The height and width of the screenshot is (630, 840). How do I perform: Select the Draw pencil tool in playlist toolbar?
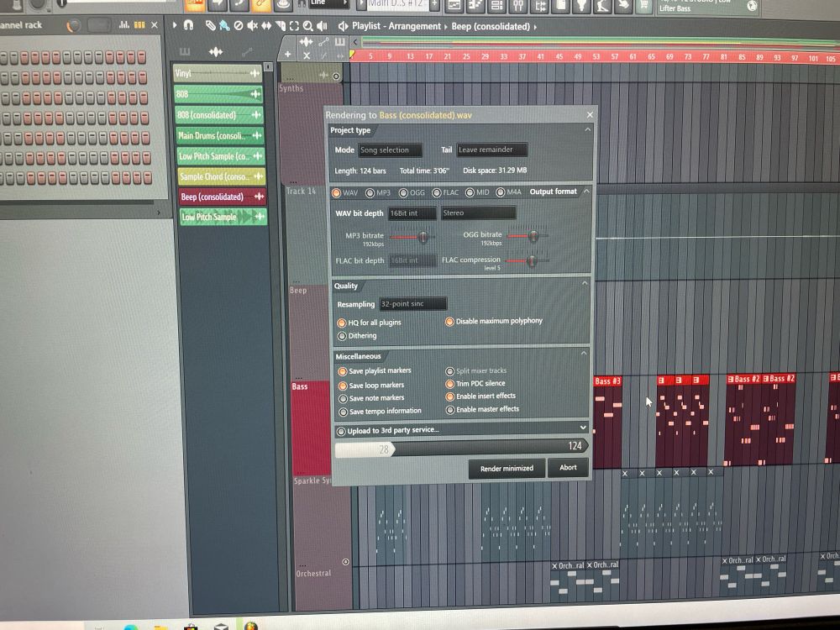[x=211, y=26]
